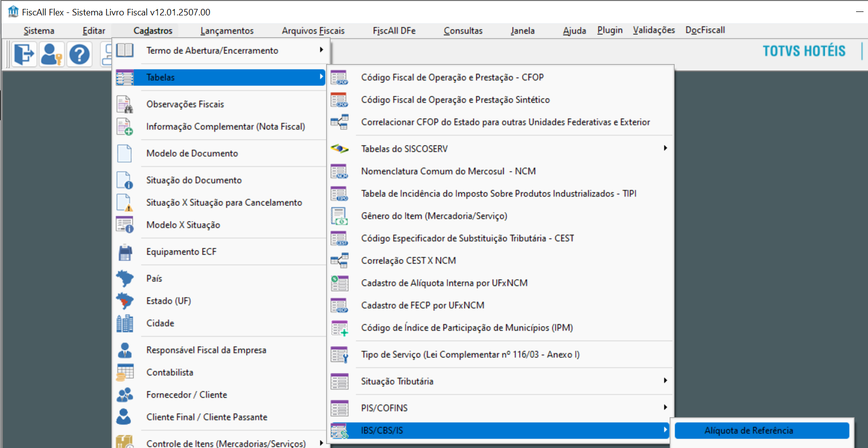Screen dimensions: 868x448
Task: Open the Cadastros menu
Action: click(153, 31)
